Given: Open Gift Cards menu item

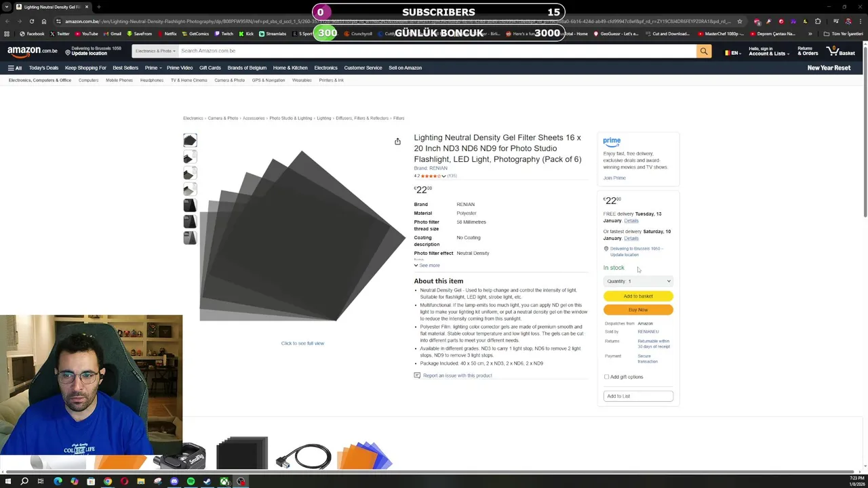Looking at the screenshot, I should [x=210, y=68].
